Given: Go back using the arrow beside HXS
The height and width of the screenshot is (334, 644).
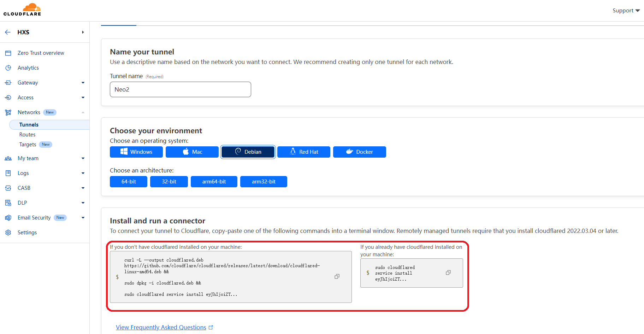Looking at the screenshot, I should (x=8, y=32).
